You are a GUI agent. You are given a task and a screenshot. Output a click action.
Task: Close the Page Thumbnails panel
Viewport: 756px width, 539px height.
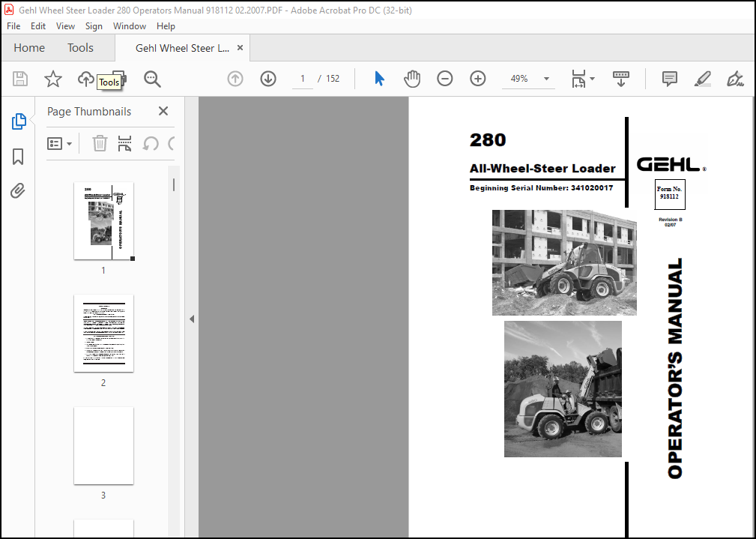163,111
